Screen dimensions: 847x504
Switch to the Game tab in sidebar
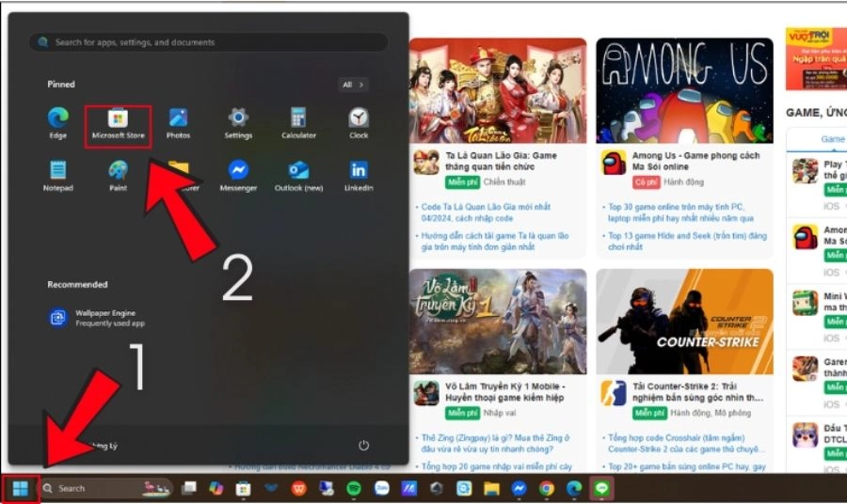tap(833, 138)
